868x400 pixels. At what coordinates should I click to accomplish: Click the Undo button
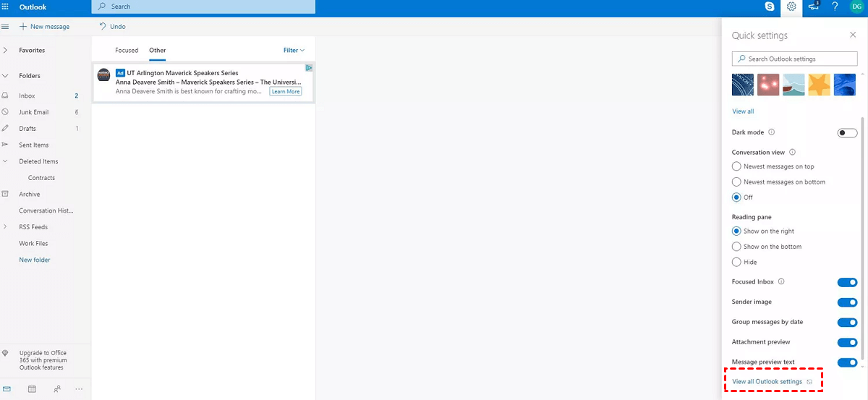tap(113, 27)
